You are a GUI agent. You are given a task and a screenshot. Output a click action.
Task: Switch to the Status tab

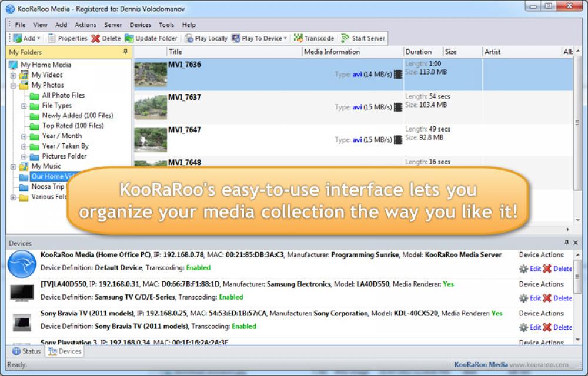26,351
